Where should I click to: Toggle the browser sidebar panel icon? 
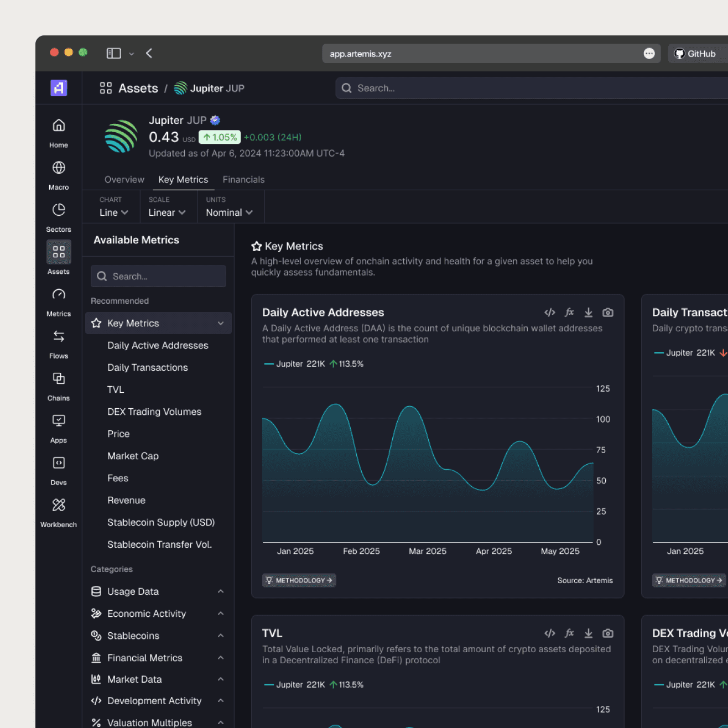(x=114, y=53)
